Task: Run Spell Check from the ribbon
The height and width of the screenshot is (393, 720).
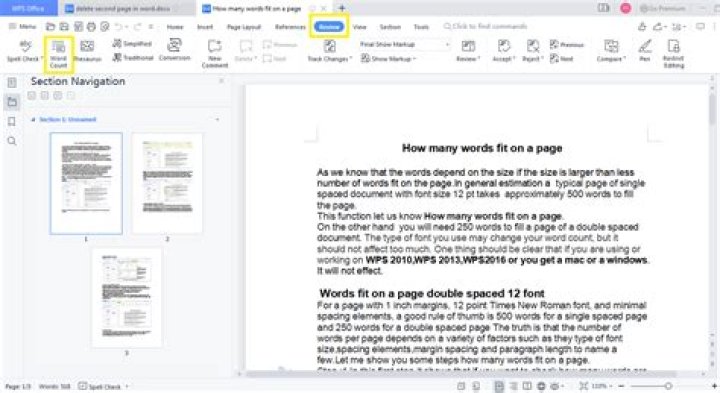Action: pos(25,51)
